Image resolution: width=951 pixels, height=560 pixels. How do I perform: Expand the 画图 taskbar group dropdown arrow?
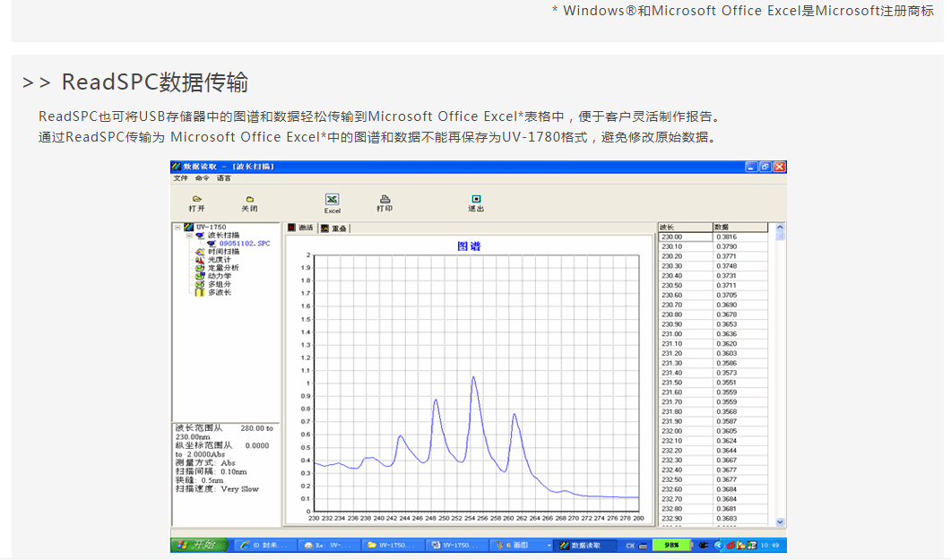coord(549,546)
